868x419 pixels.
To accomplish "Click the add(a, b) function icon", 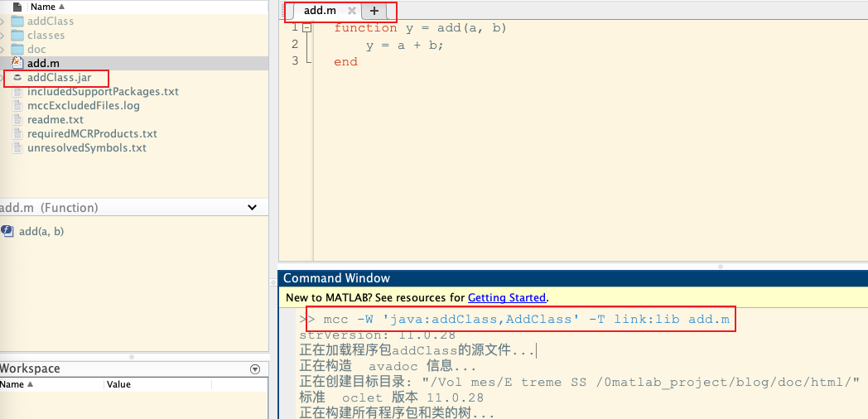I will pos(7,231).
